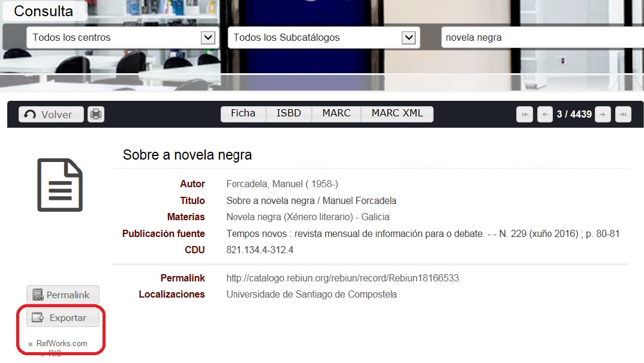The height and width of the screenshot is (363, 644).
Task: Go to the previous record
Action: point(544,115)
